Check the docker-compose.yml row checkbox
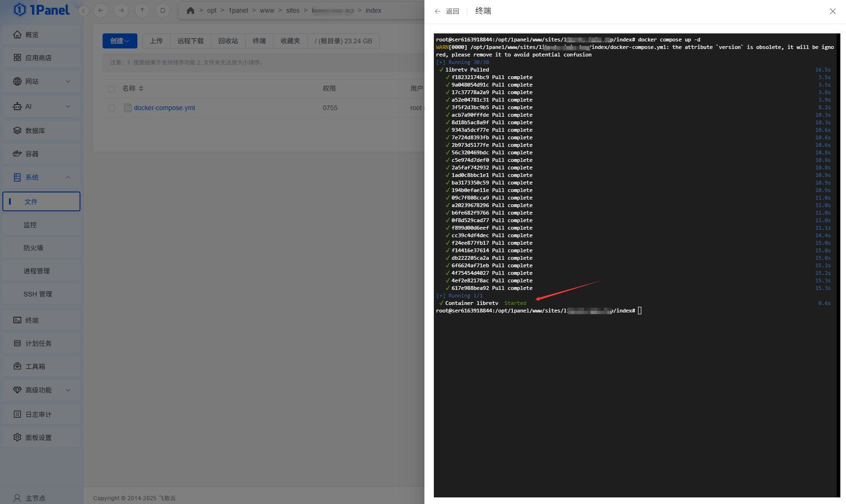The width and height of the screenshot is (846, 504). click(112, 108)
